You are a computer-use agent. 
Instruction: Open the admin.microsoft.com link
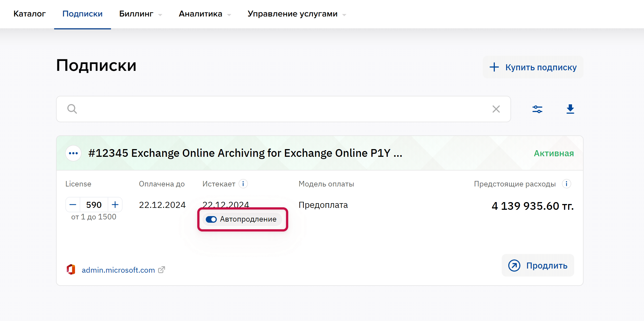click(x=118, y=270)
